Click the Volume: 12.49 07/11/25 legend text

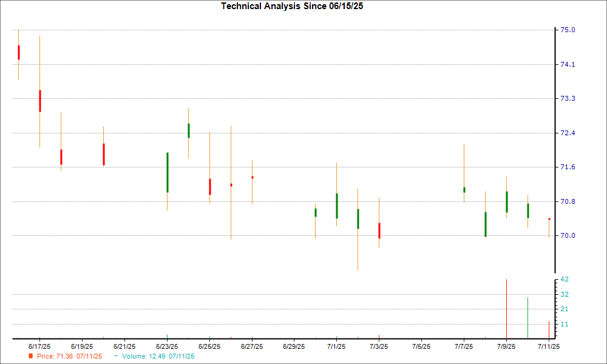tap(158, 356)
